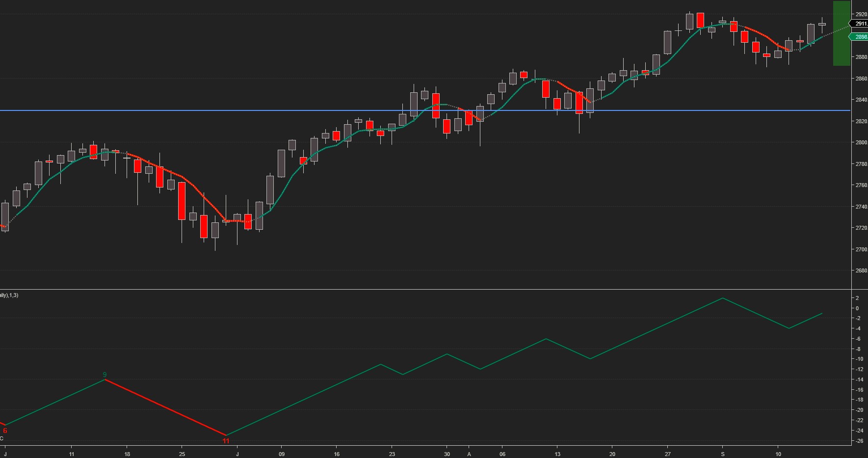Click the -26 label on the indicator scale

859,441
